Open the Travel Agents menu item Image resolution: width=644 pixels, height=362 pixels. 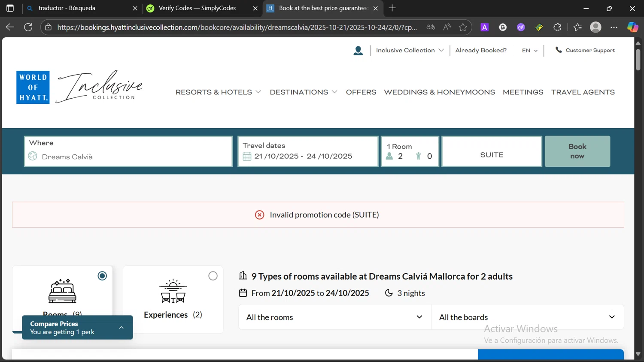[x=583, y=92]
